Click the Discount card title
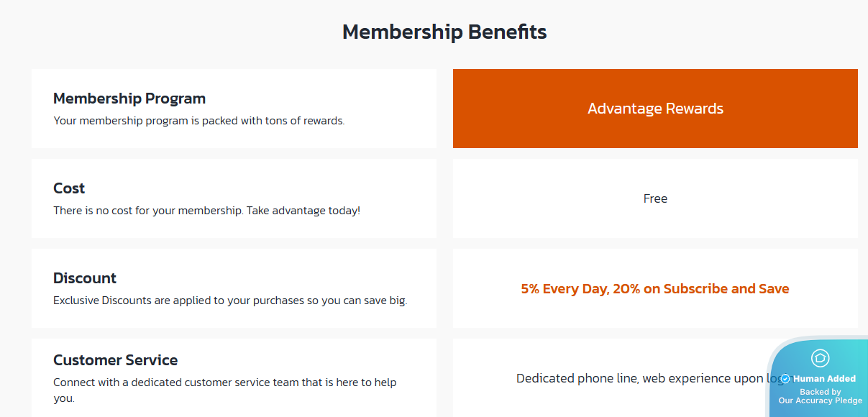The image size is (868, 417). [x=85, y=278]
